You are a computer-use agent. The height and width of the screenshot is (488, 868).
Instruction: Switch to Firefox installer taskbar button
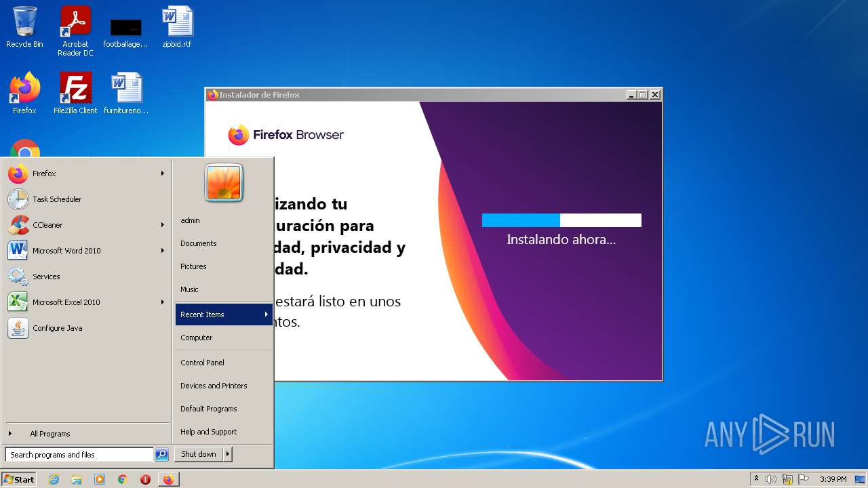click(x=168, y=479)
